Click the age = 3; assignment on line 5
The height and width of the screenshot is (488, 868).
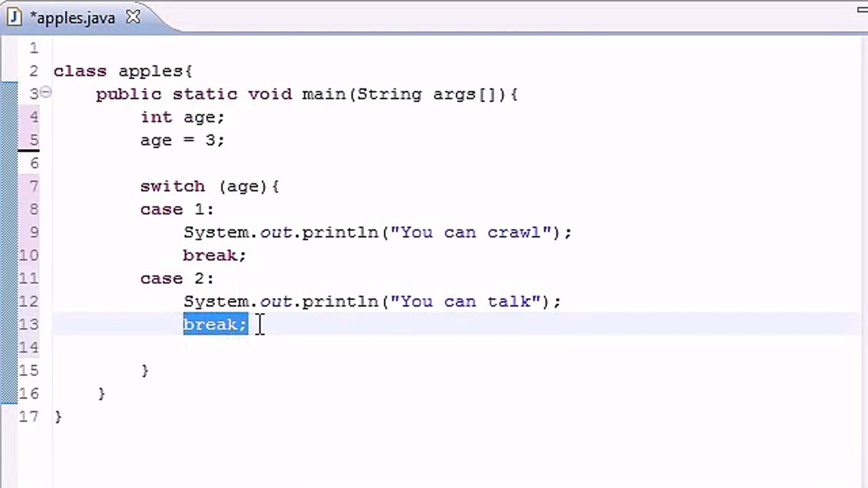181,140
